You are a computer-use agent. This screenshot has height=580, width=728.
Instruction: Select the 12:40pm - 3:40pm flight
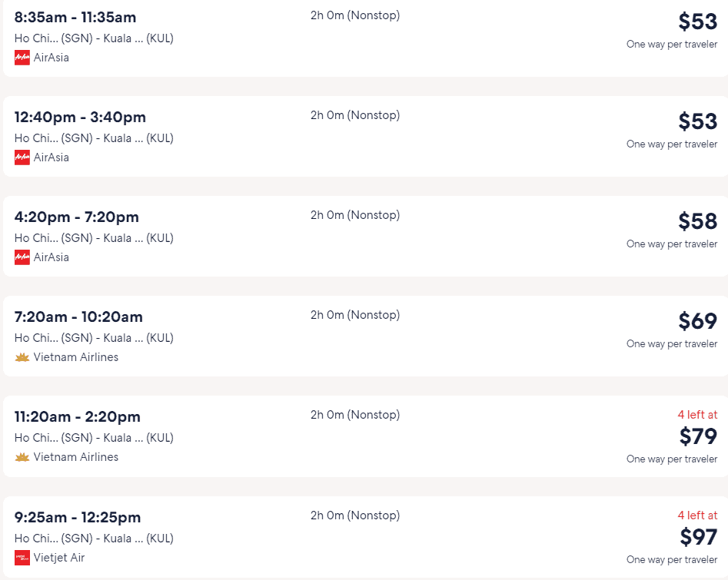(x=365, y=137)
